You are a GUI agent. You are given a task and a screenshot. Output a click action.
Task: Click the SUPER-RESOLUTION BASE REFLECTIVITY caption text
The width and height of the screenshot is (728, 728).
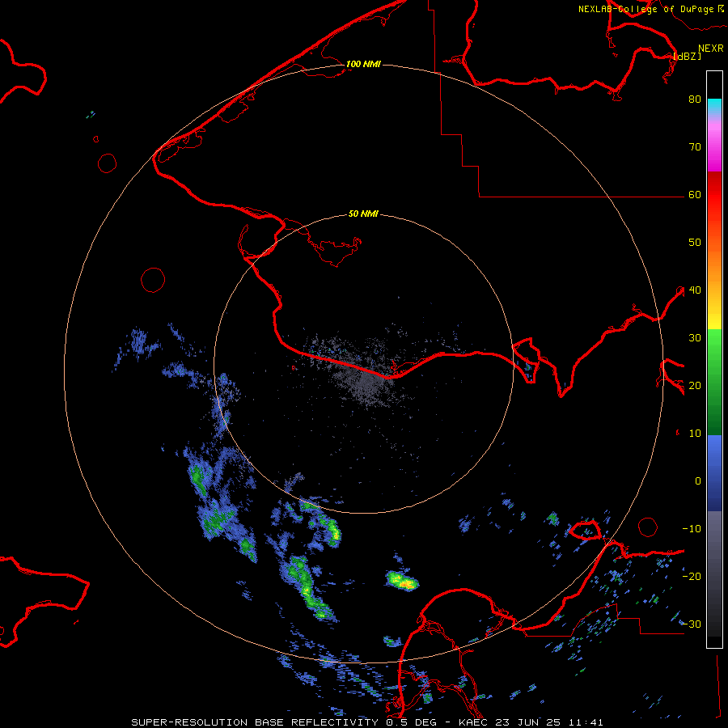coord(255,722)
